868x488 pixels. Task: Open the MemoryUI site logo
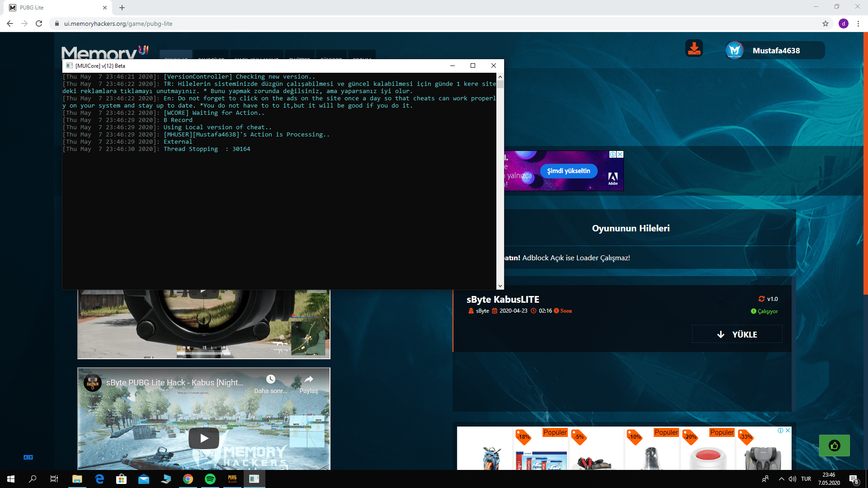105,52
